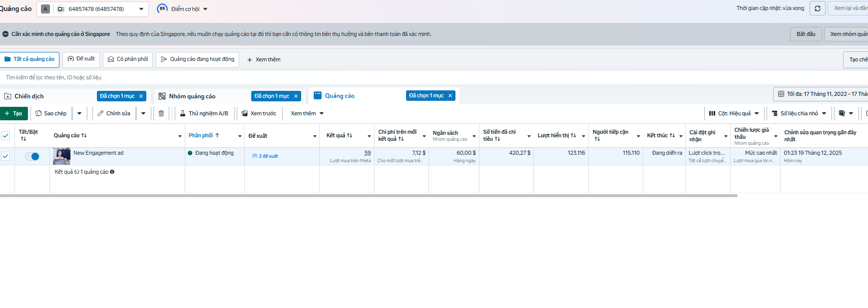Toggle the select-all header checkbox
This screenshot has height=308, width=868.
(5, 136)
